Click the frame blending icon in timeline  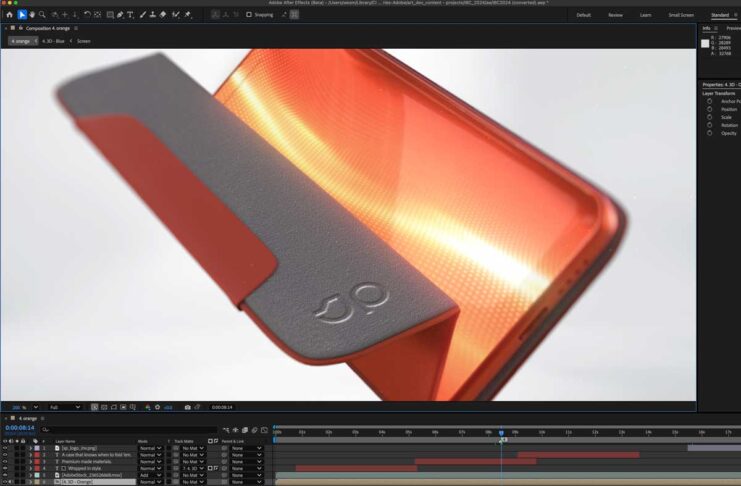pyautogui.click(x=245, y=430)
